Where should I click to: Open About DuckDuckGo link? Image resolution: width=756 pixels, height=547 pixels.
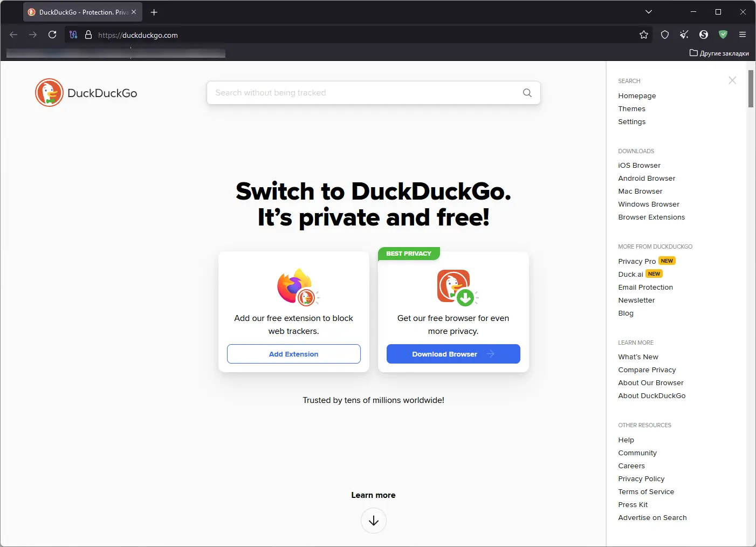click(x=652, y=395)
